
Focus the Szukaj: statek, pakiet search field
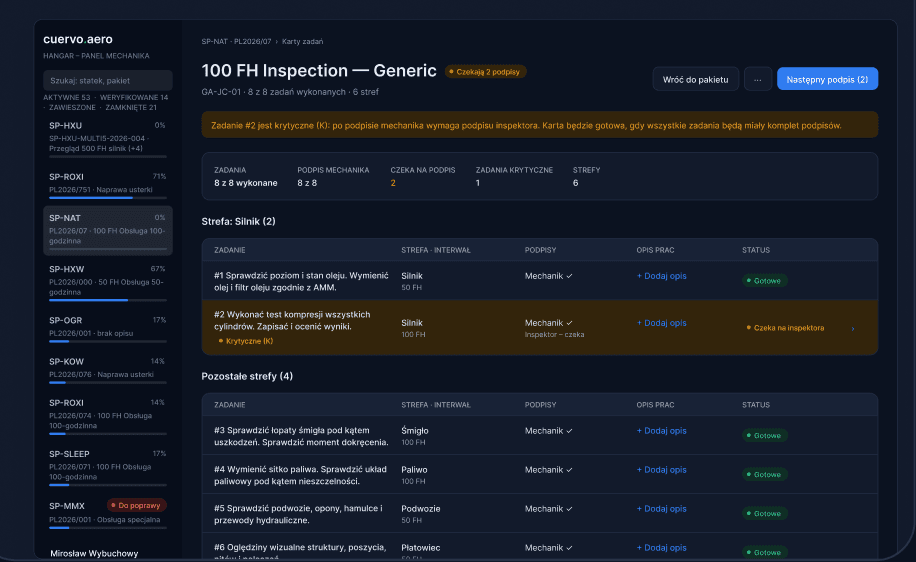click(107, 81)
